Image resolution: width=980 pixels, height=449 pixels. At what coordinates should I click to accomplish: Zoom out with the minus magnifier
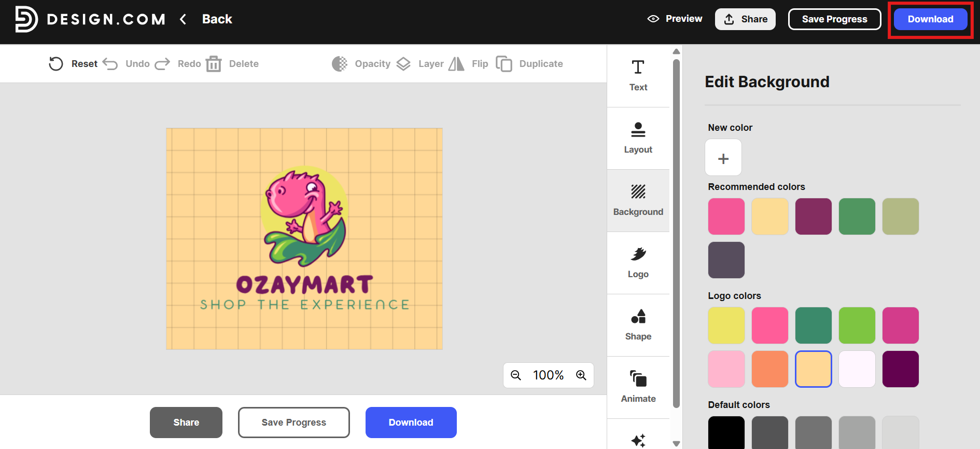(x=516, y=375)
